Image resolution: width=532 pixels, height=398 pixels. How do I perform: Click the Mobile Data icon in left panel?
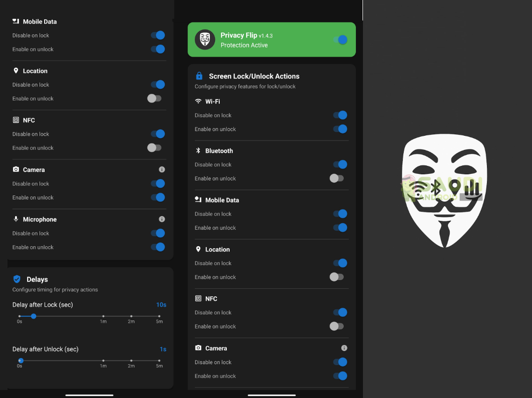(15, 21)
